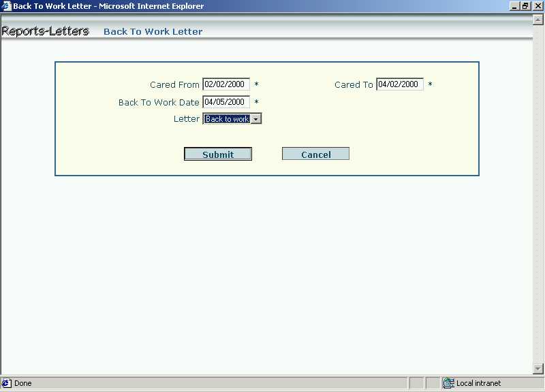
Task: Close the Internet Explorer window
Action: point(538,6)
